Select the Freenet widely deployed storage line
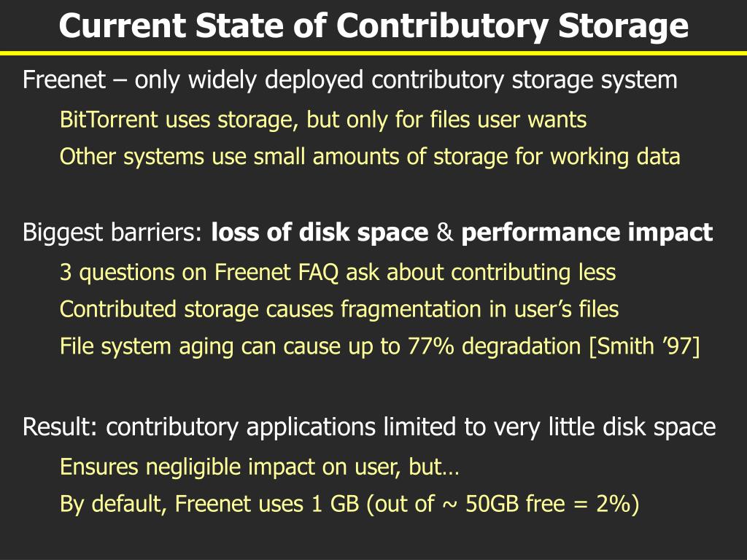The width and height of the screenshot is (747, 560). pyautogui.click(x=350, y=79)
